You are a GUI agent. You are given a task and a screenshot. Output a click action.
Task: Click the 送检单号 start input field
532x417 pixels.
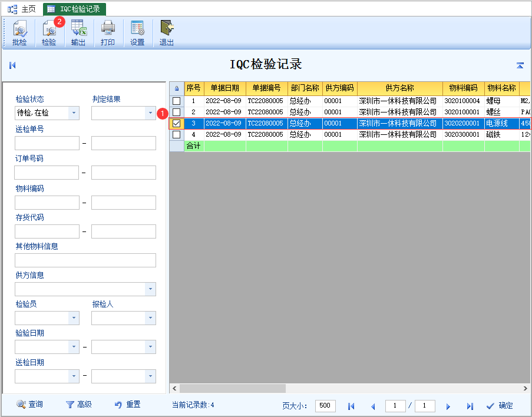[47, 143]
